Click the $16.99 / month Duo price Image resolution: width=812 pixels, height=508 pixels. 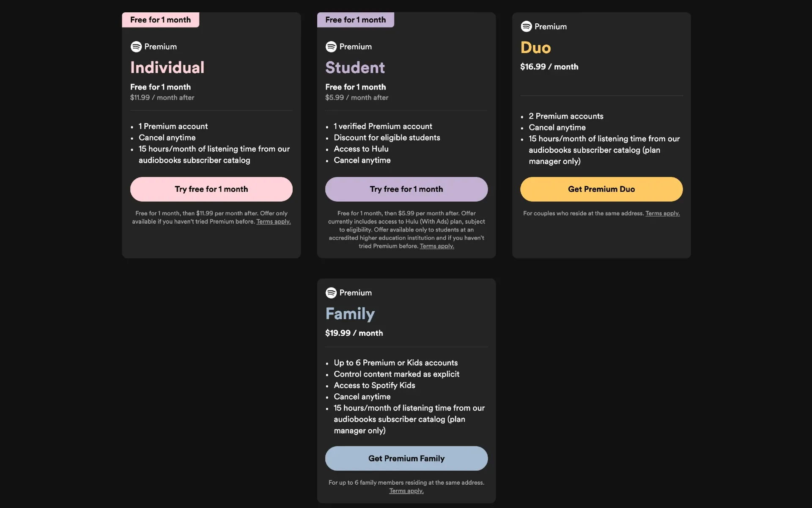[549, 67]
